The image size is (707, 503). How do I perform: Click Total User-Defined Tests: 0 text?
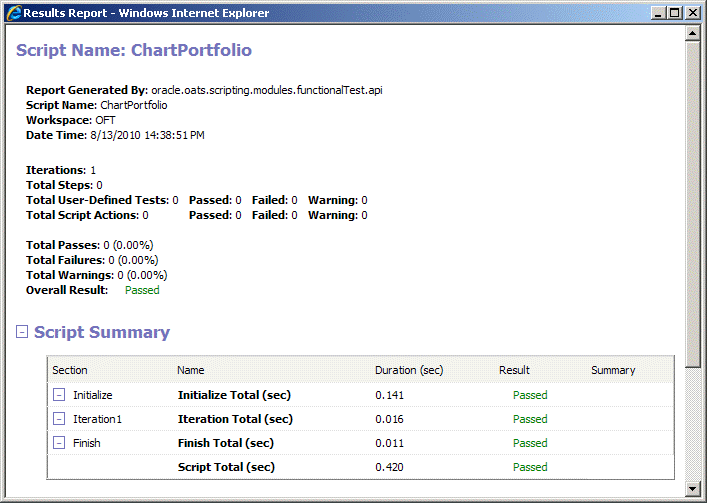(x=102, y=200)
